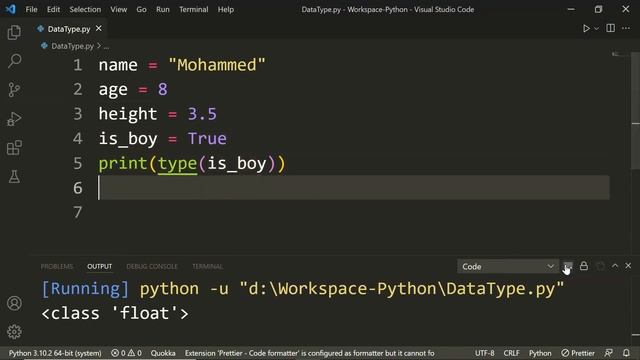Click Python 3.10.2 64-bit interpreter status

point(55,353)
